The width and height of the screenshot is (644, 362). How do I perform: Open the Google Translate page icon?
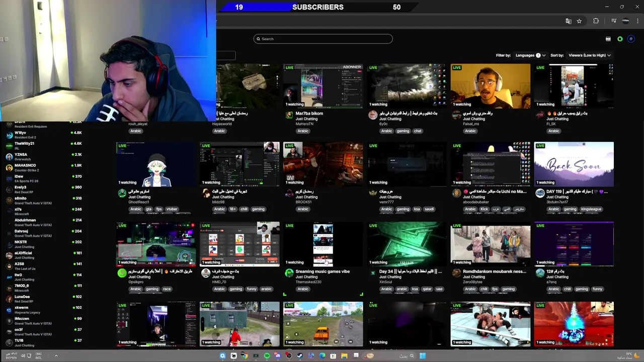[x=569, y=21]
